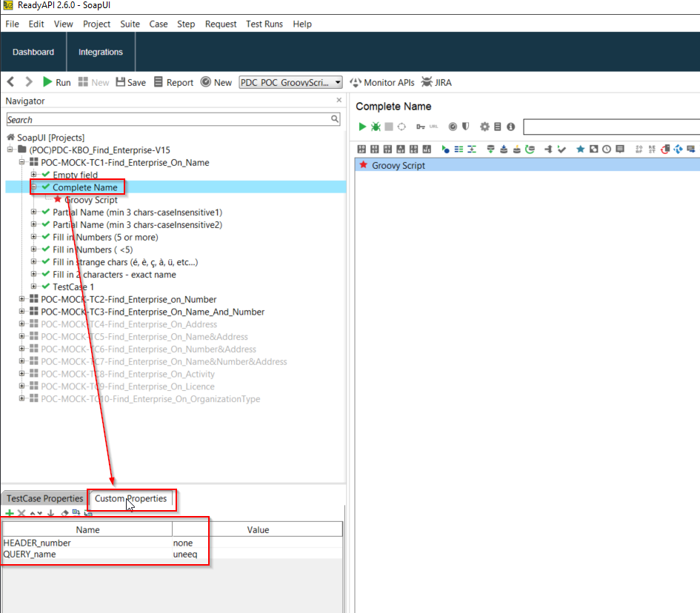This screenshot has height=613, width=700.
Task: Collapse the Complete Name test case node
Action: click(34, 187)
